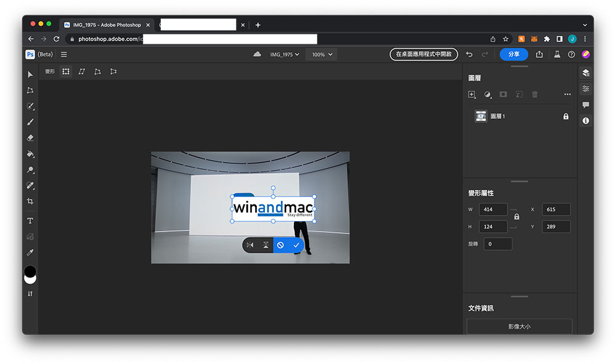Toggle the lock on 圖層 1
The image size is (616, 364).
565,116
